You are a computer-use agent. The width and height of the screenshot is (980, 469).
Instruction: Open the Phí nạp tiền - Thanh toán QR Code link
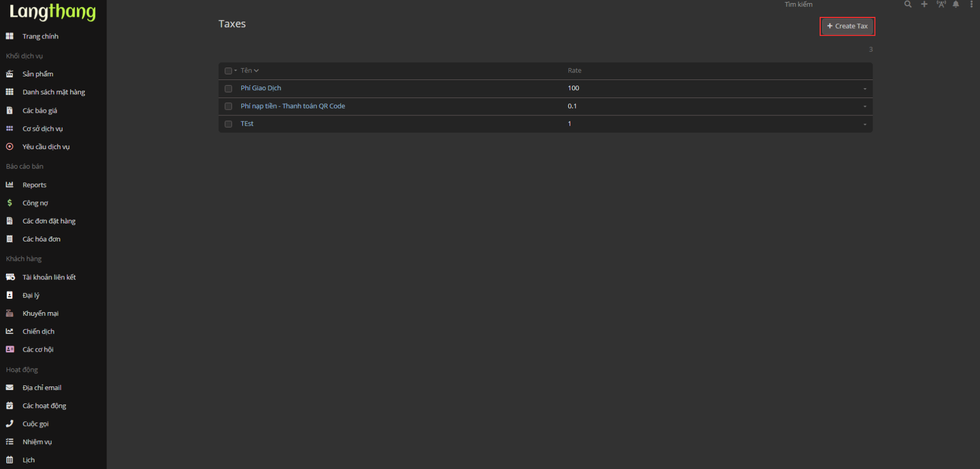(293, 106)
